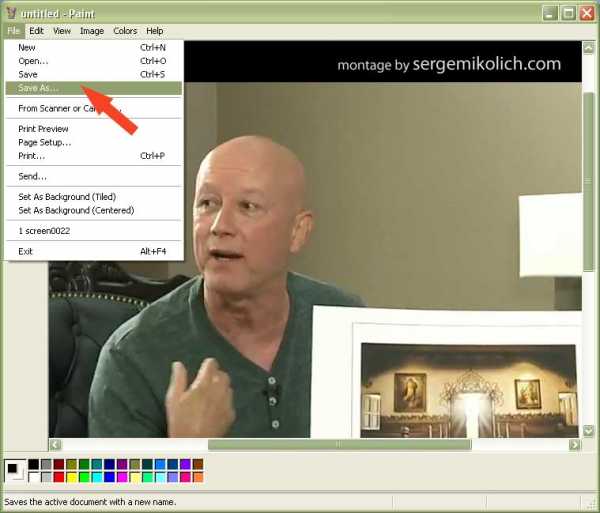Open the Edit menu
The width and height of the screenshot is (600, 513).
(36, 31)
